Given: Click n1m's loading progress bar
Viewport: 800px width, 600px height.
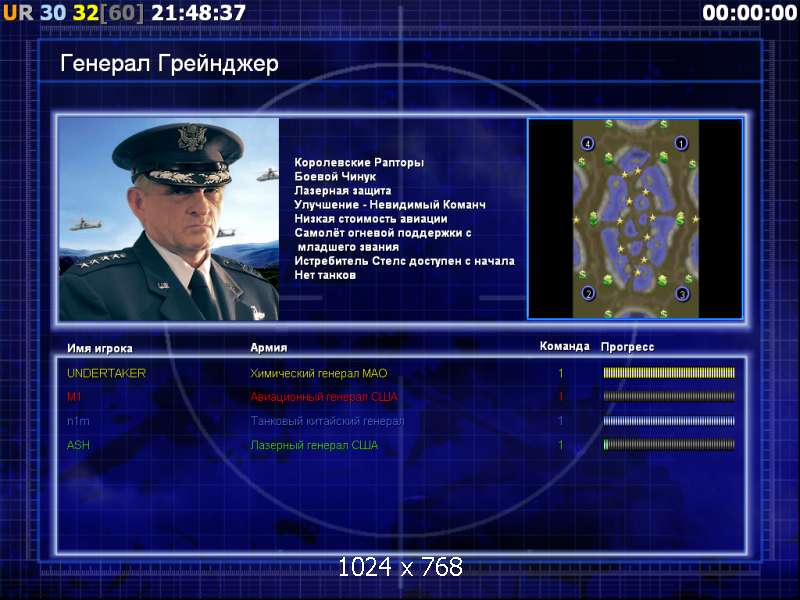Looking at the screenshot, I should [x=669, y=421].
